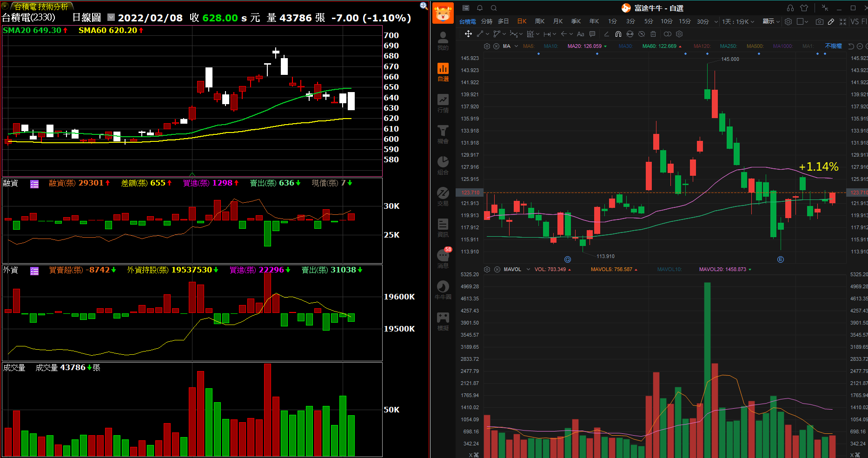Click the search magnifier in Futu title bar

coord(494,8)
